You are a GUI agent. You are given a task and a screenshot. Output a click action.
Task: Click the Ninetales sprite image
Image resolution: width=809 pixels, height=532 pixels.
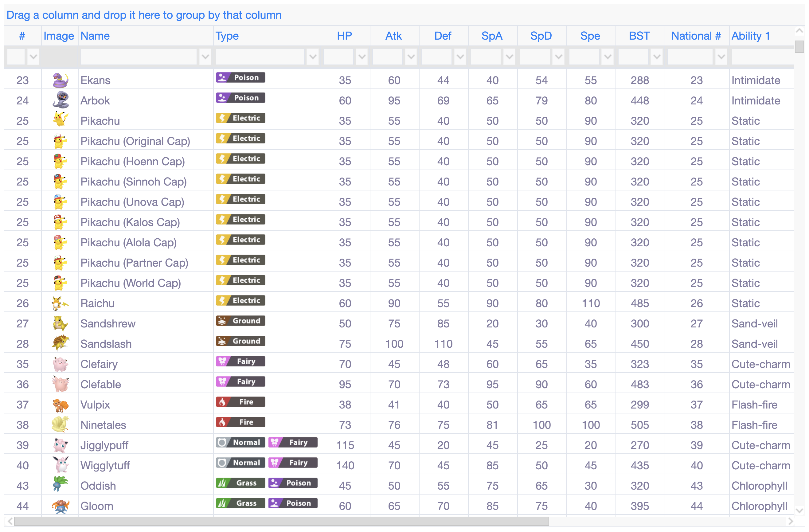pyautogui.click(x=61, y=424)
